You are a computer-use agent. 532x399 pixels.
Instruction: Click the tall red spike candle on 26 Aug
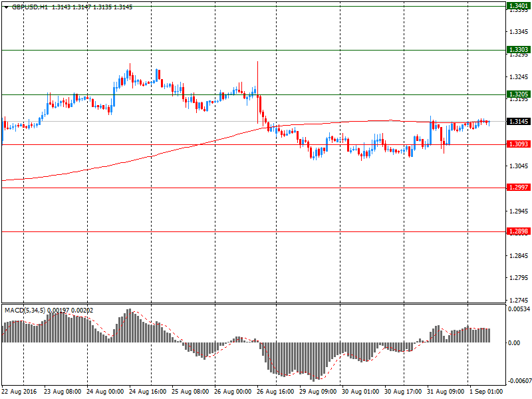pos(257,92)
